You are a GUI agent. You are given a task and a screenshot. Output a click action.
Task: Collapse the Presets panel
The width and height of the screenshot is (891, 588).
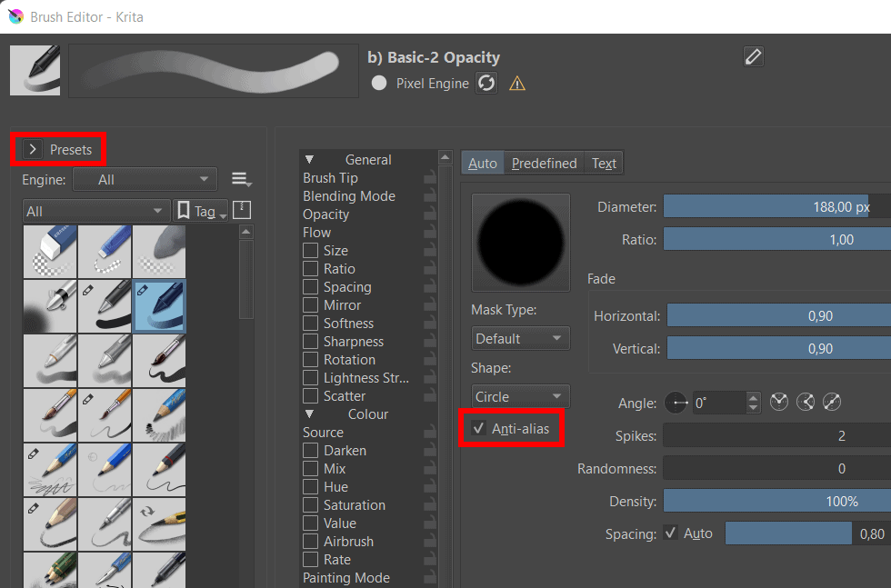33,149
